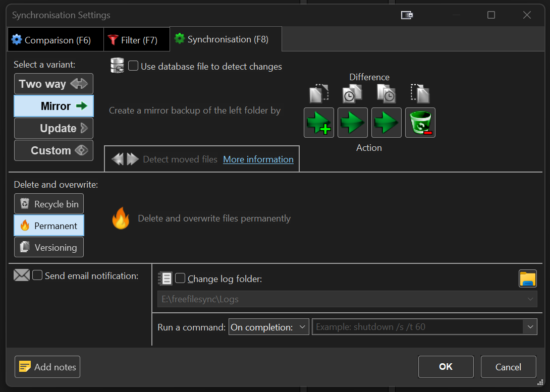Click the database file icon
Viewport: 550px width, 392px height.
pyautogui.click(x=117, y=66)
